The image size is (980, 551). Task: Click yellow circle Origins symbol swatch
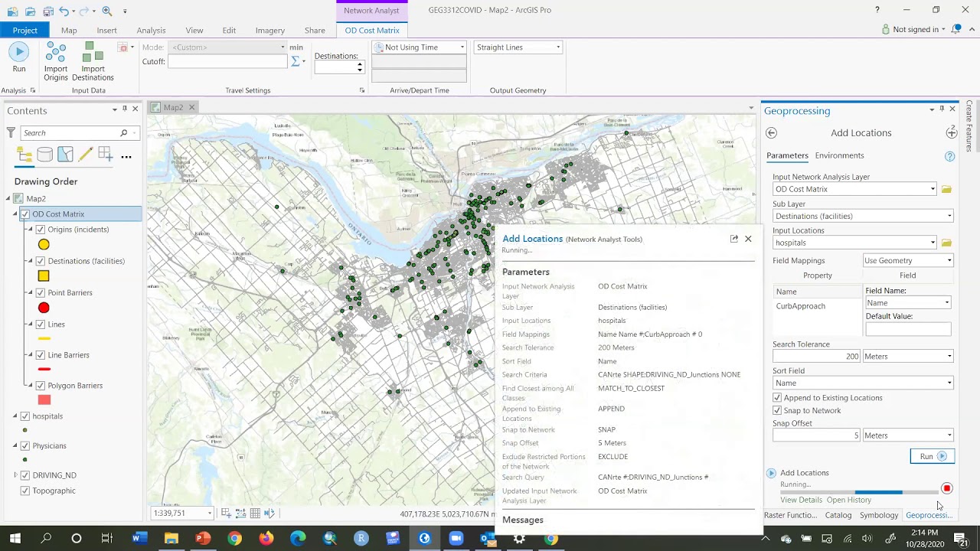coord(44,245)
